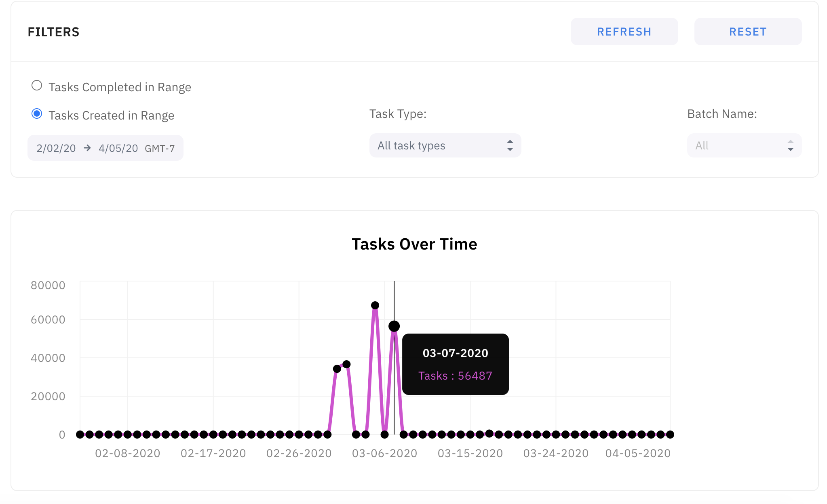Click the end date 4/05/20
The image size is (827, 504).
point(118,148)
